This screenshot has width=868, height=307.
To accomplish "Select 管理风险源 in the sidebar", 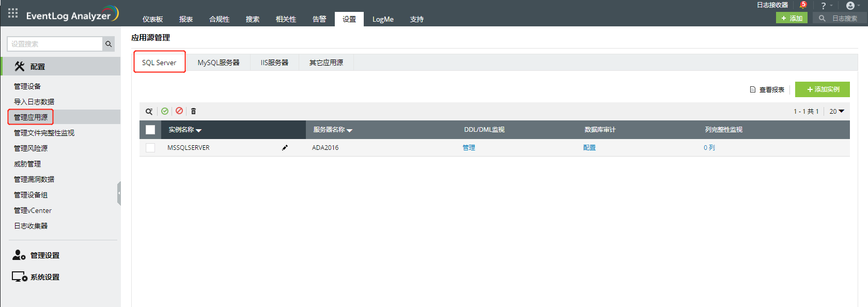I will 31,148.
